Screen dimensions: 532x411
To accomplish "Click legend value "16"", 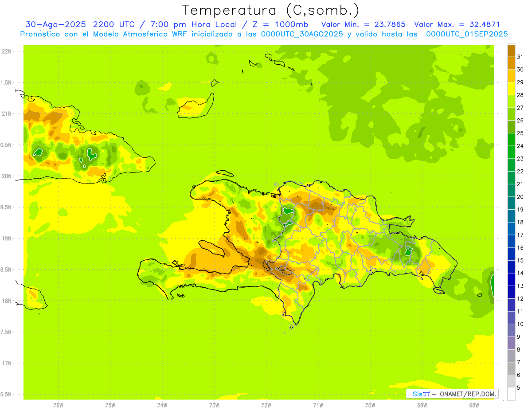I will tap(520, 248).
